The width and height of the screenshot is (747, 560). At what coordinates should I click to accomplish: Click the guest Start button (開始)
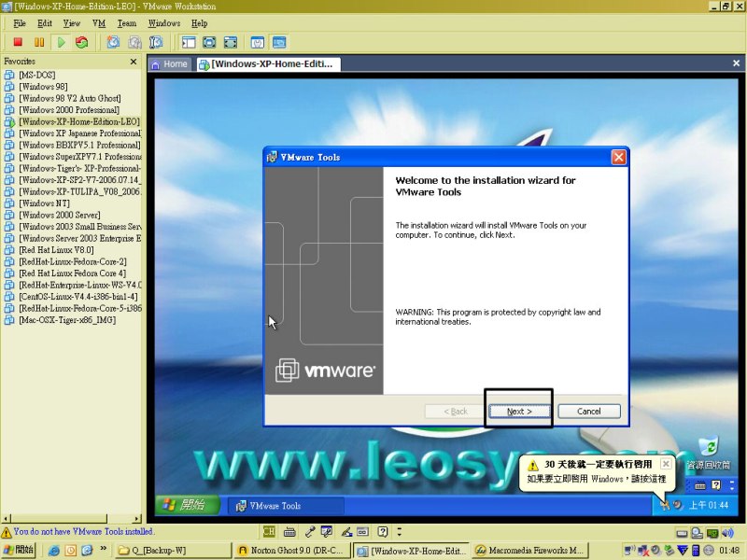point(188,505)
